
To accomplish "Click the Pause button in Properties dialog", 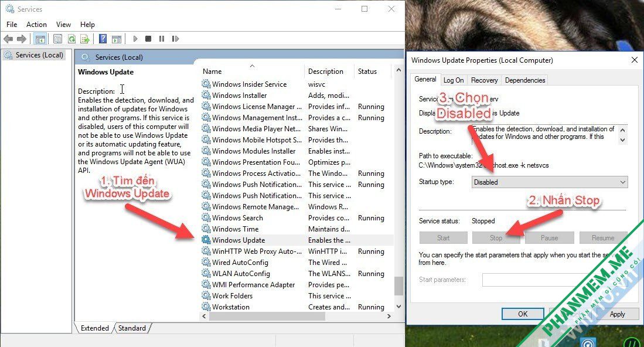I will pos(549,238).
